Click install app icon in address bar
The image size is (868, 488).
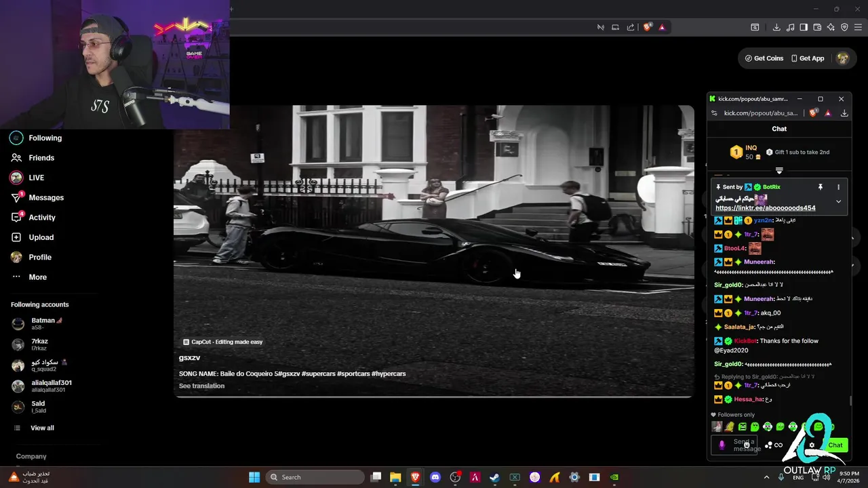point(615,27)
